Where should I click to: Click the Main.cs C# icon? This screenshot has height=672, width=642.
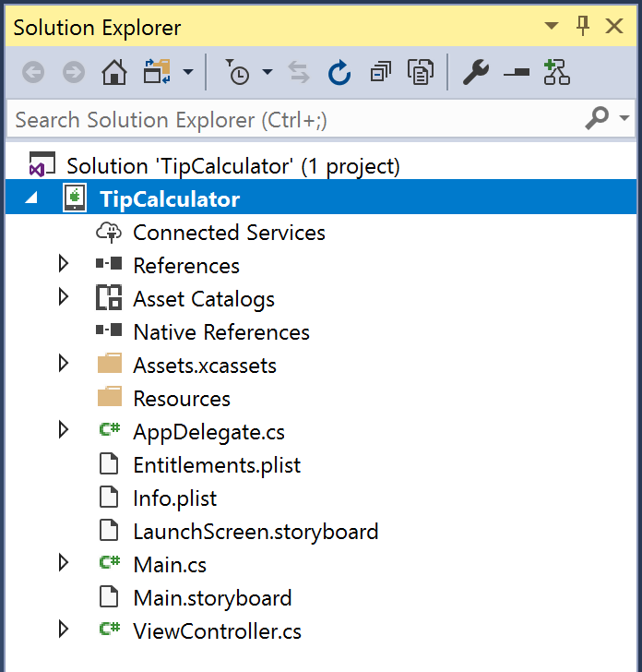click(x=110, y=562)
